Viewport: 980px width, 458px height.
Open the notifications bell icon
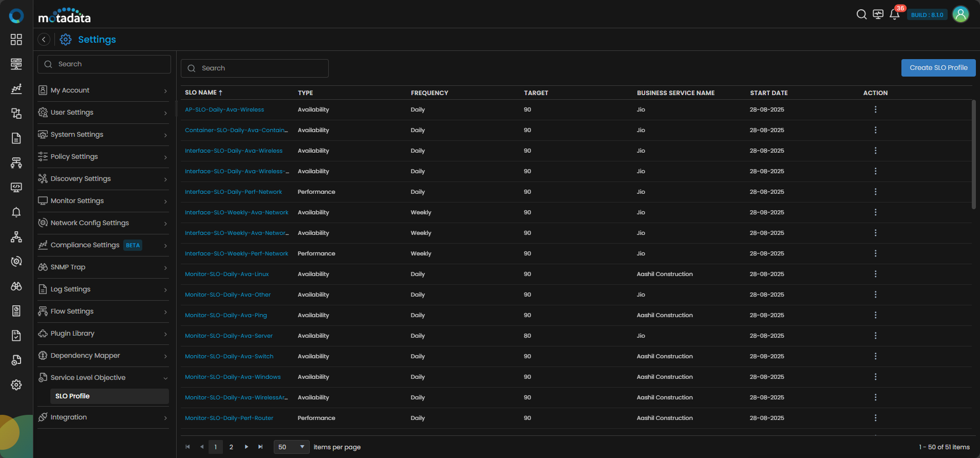pos(894,14)
